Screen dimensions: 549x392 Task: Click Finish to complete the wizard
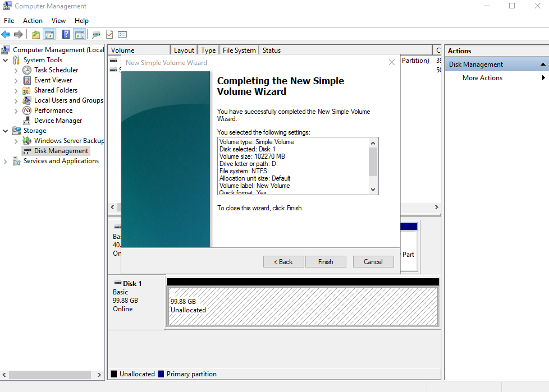click(326, 262)
